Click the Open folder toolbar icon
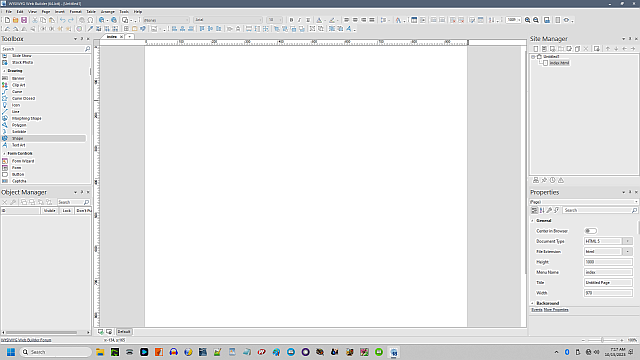640x360 pixels. (16, 20)
